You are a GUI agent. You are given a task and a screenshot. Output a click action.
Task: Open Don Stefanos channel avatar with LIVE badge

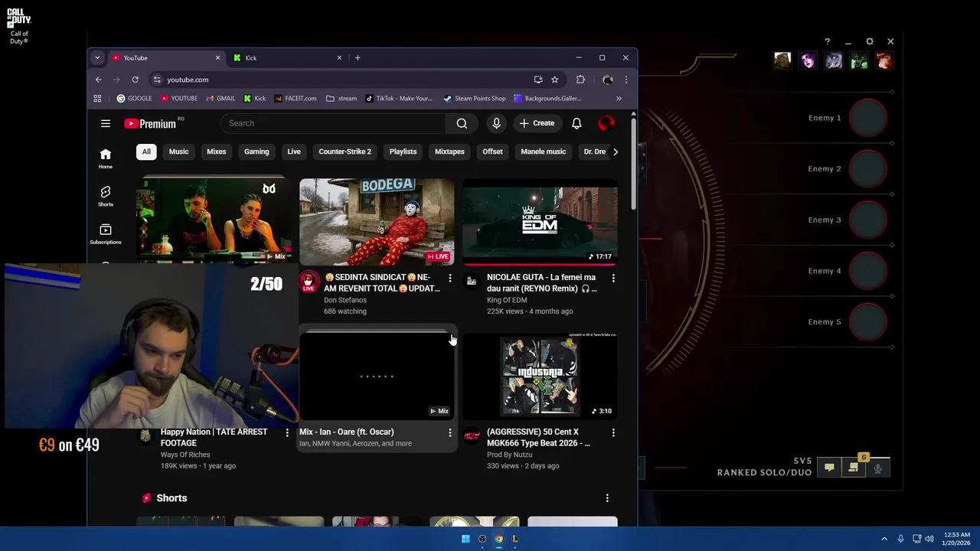tap(309, 282)
